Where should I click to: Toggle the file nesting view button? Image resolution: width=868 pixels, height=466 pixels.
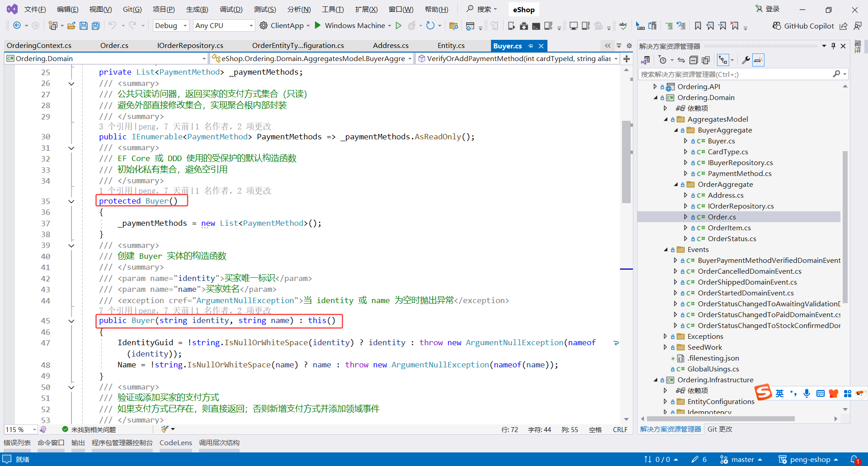[x=723, y=60]
